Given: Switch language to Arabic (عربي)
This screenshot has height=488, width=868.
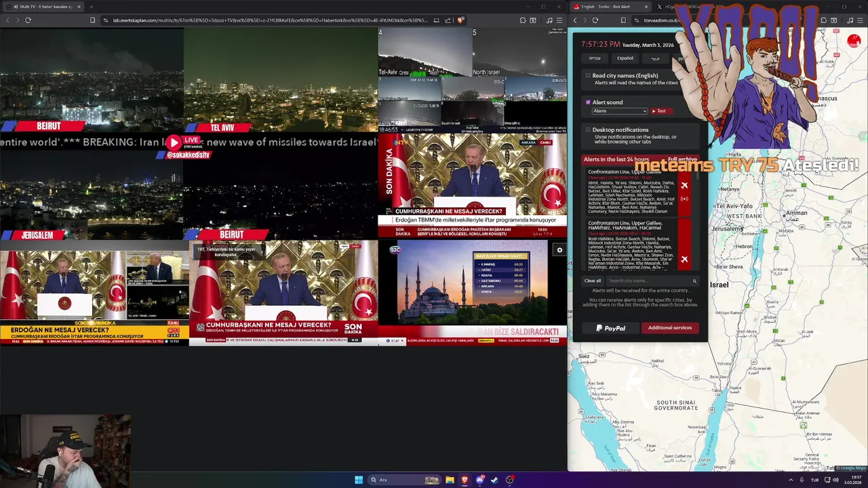Looking at the screenshot, I should (x=655, y=58).
